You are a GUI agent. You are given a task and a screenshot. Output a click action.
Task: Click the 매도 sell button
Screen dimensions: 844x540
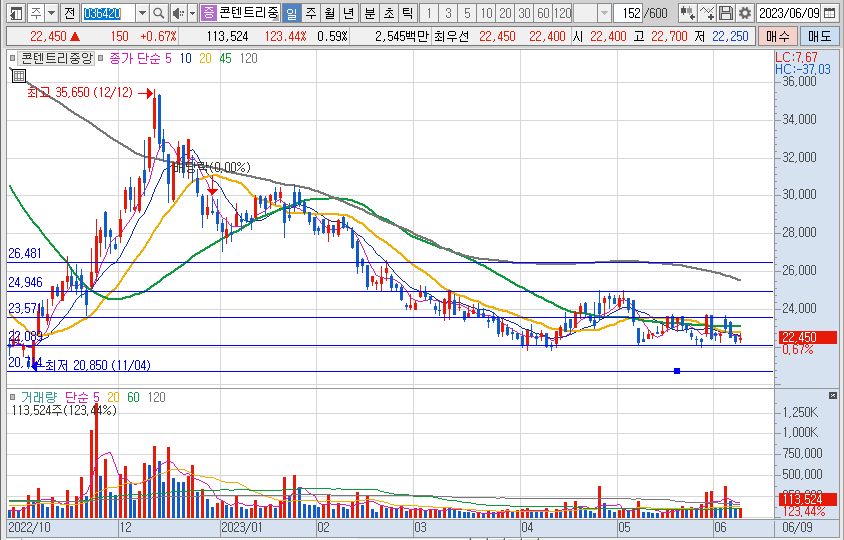[x=820, y=37]
